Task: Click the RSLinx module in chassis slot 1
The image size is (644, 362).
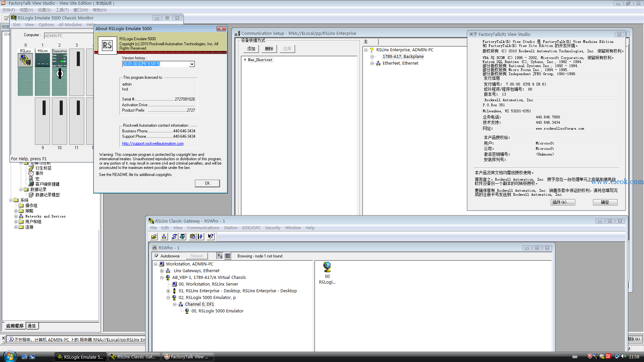Action: point(43,72)
